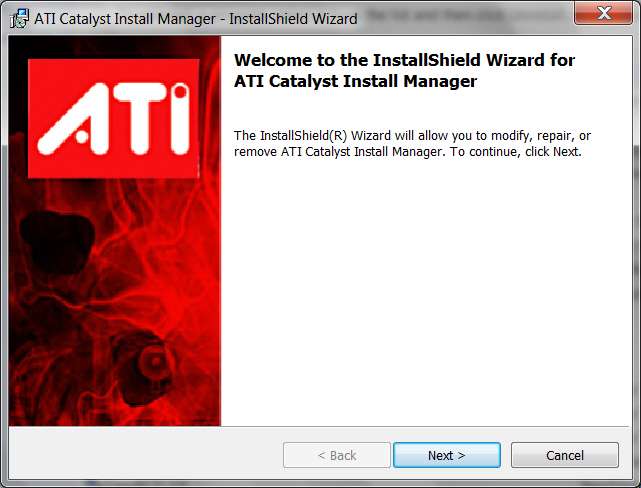The image size is (641, 488).
Task: Abort setup with the Cancel button
Action: [x=565, y=455]
